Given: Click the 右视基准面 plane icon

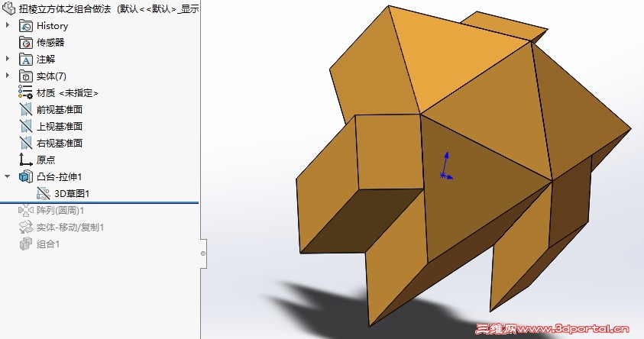Looking at the screenshot, I should 25,143.
